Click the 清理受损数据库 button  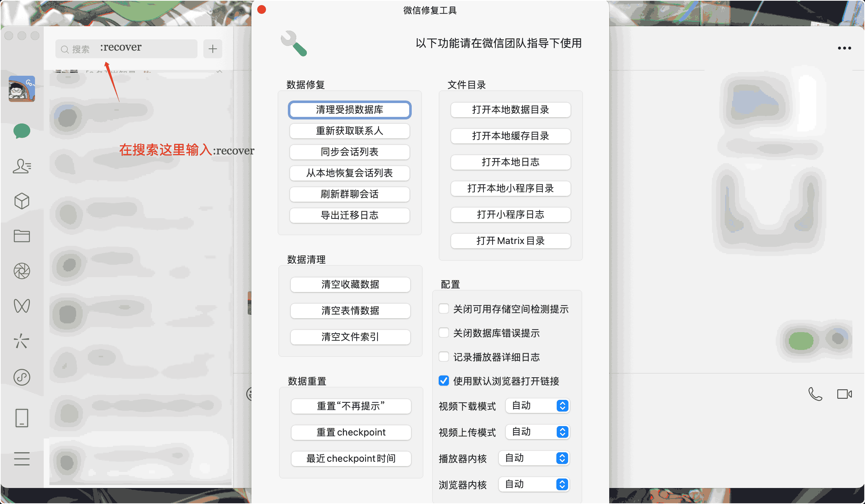click(349, 110)
